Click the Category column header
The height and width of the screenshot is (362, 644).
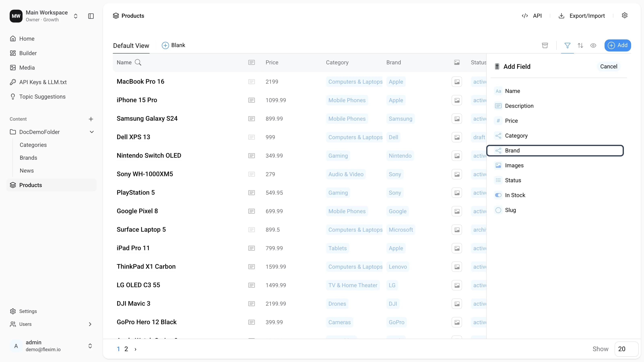337,63
